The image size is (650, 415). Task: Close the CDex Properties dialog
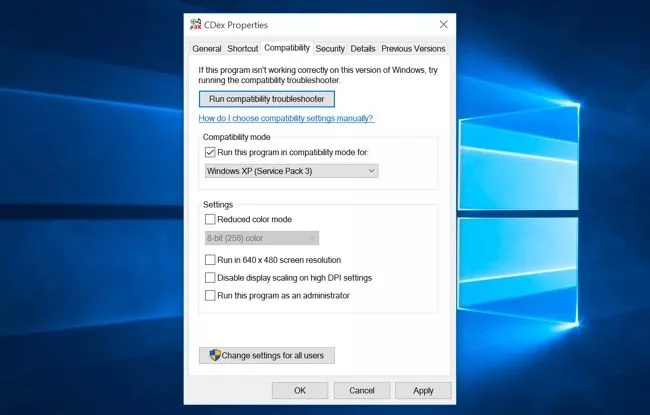point(444,24)
